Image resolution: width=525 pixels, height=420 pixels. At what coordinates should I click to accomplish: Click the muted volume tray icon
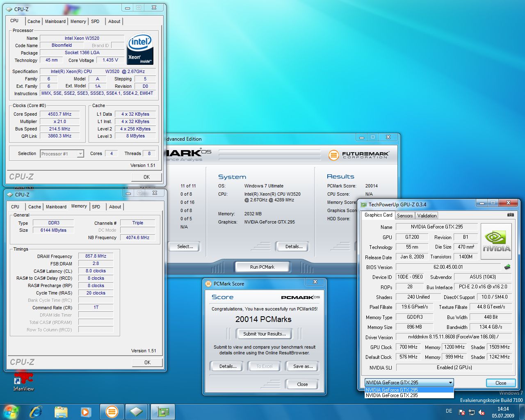pyautogui.click(x=482, y=412)
